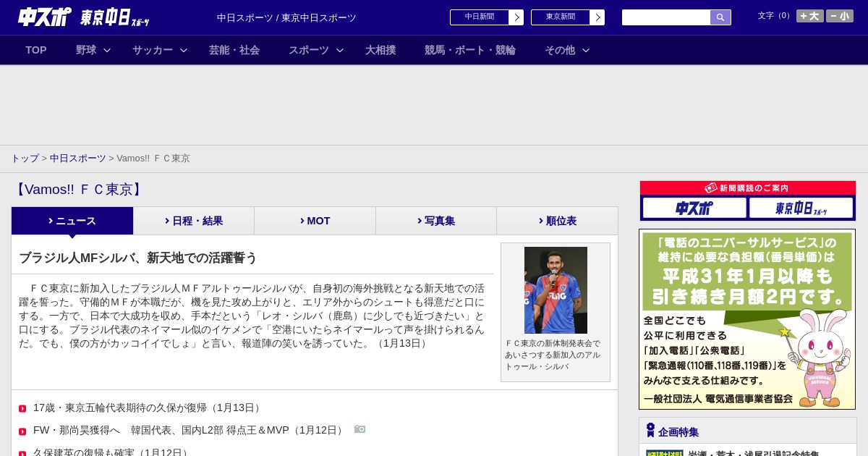Click 東京中日スポーツ subscription button in sidebar banner

(801, 208)
